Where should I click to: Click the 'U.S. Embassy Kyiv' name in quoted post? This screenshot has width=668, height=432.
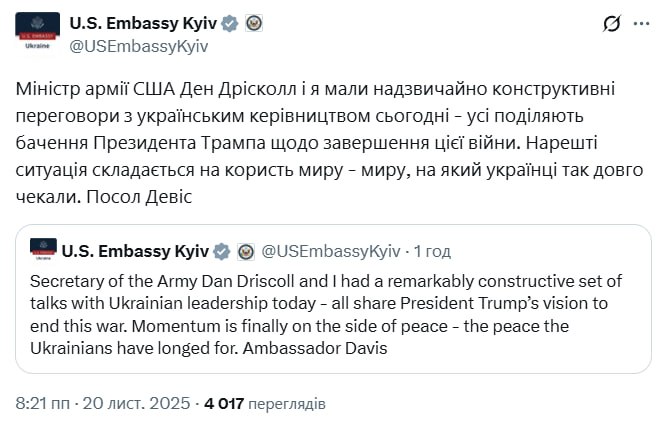pyautogui.click(x=134, y=250)
